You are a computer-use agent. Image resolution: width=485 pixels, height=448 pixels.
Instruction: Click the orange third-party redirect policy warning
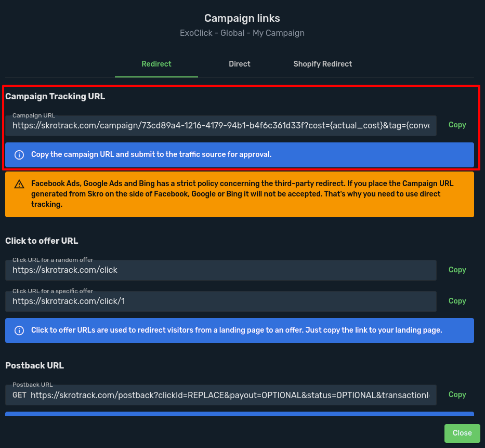point(239,194)
